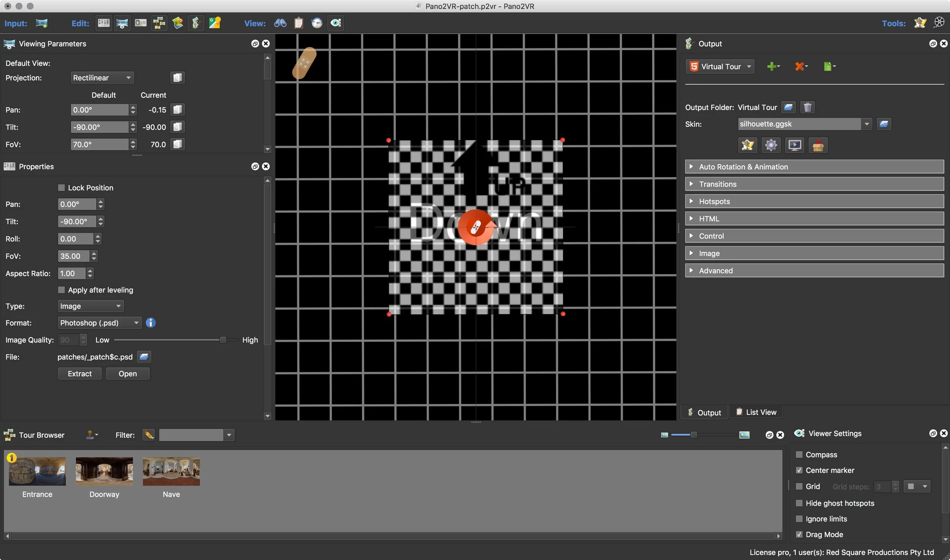Viewport: 950px width, 560px height.
Task: Open Viewer Settings eye icon in toolbar
Action: 336,23
